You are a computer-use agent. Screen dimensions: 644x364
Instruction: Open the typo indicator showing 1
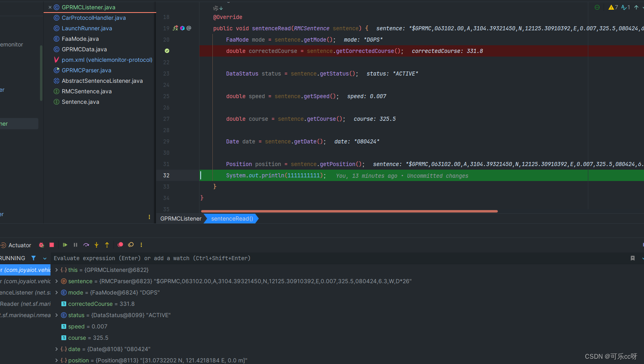(x=626, y=7)
